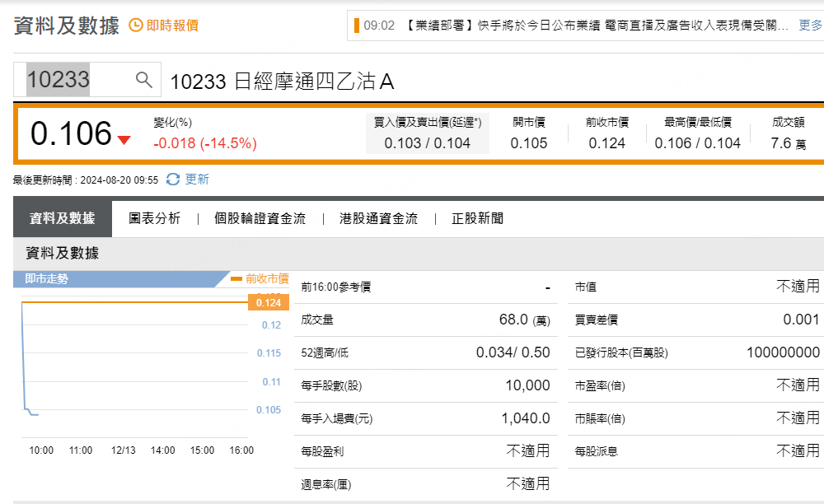
Task: Click the 即時報價 label
Action: point(172,26)
